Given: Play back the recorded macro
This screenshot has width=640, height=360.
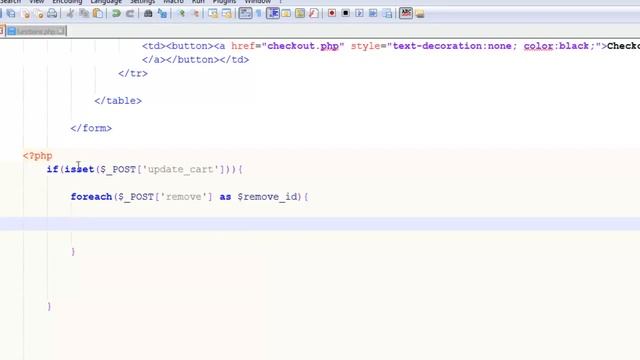Looking at the screenshot, I should tap(359, 13).
